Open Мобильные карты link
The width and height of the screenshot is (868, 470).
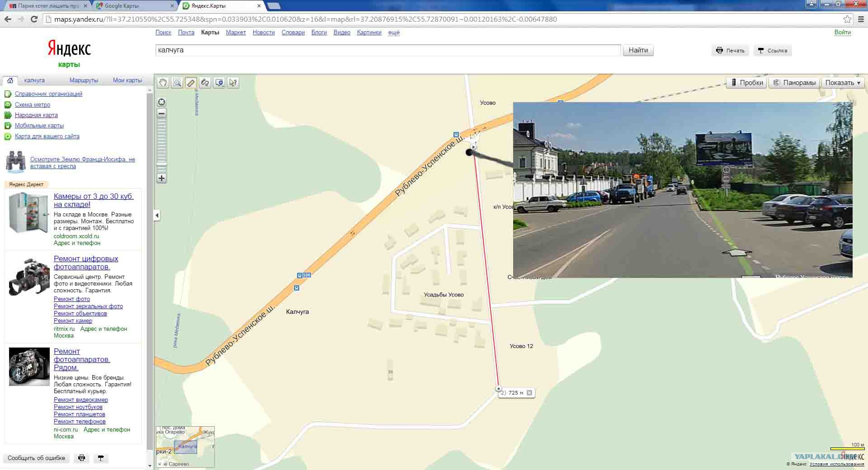pyautogui.click(x=39, y=126)
